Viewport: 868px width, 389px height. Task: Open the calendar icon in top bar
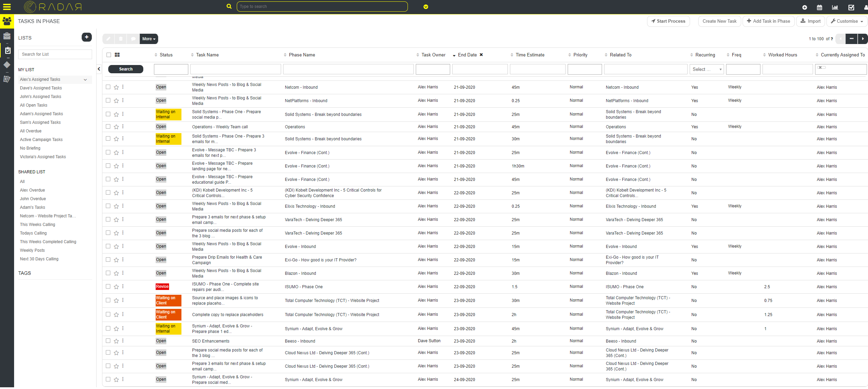[x=820, y=7]
